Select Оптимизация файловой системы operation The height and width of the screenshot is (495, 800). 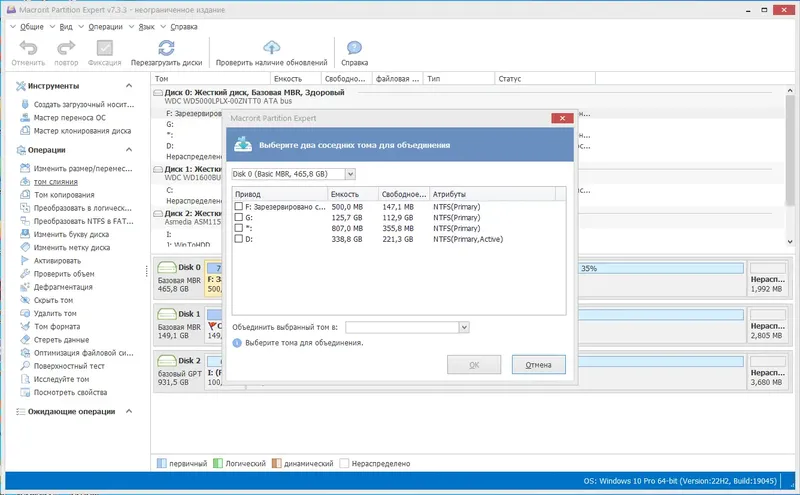[x=83, y=353]
